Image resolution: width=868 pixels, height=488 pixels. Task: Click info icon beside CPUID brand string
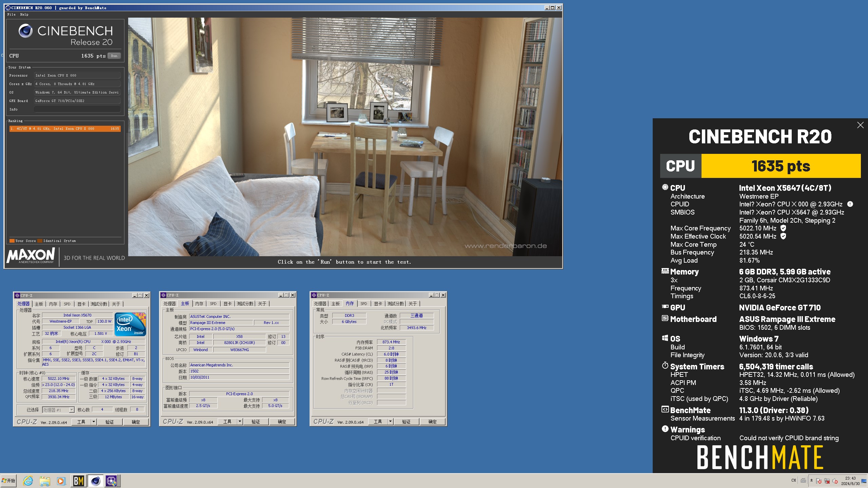pyautogui.click(x=850, y=204)
